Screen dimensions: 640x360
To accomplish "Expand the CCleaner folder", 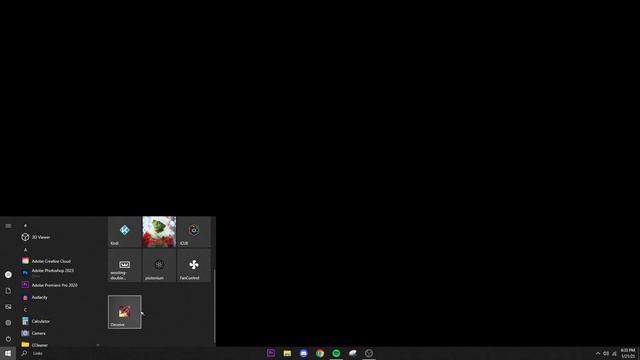I will (x=59, y=344).
